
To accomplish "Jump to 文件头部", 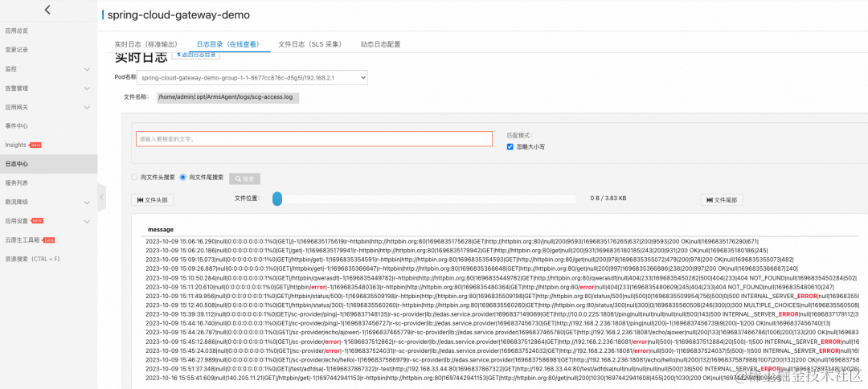I will (x=152, y=200).
